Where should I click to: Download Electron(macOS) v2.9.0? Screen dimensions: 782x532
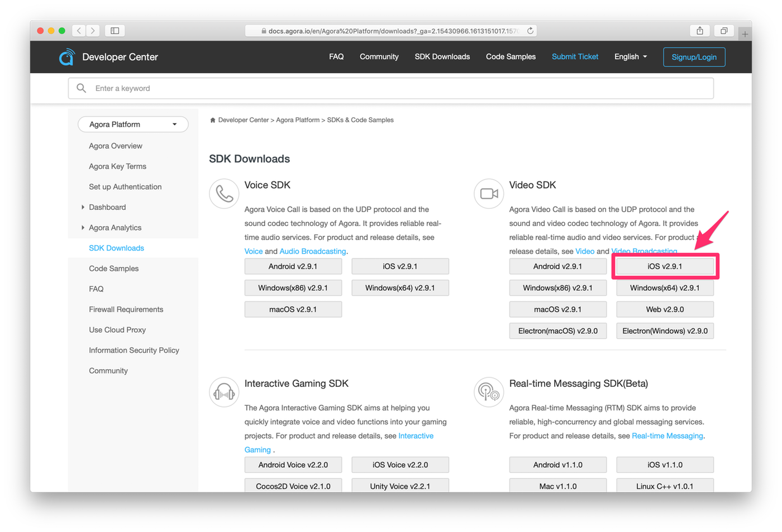click(557, 331)
